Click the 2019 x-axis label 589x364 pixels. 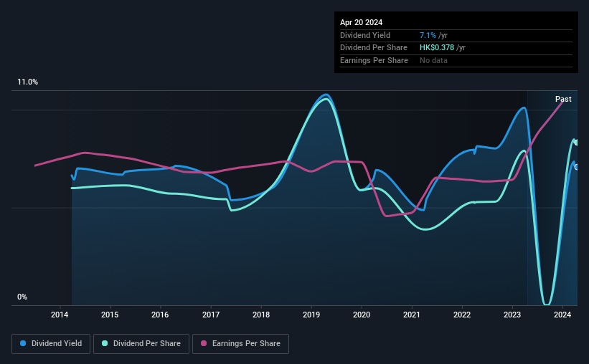coord(311,315)
